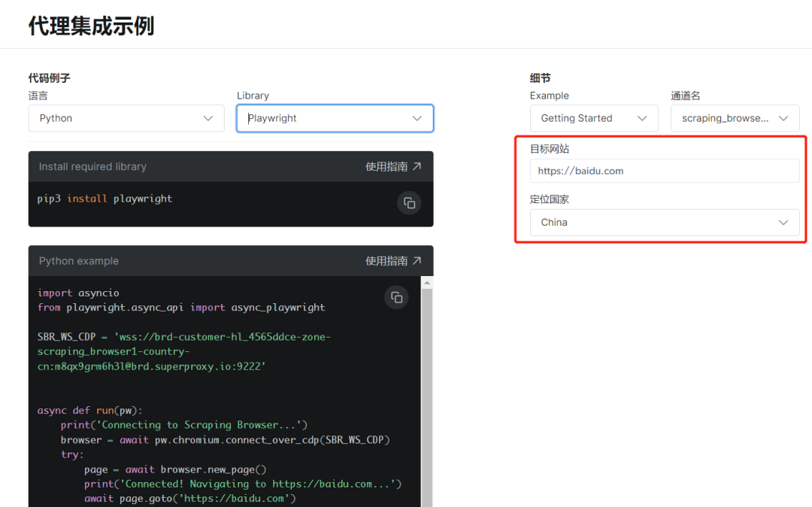Screen dimensions: 812x507
Task: Expand the 通道名 dropdown showing scraping_browse...
Action: pyautogui.click(x=735, y=118)
